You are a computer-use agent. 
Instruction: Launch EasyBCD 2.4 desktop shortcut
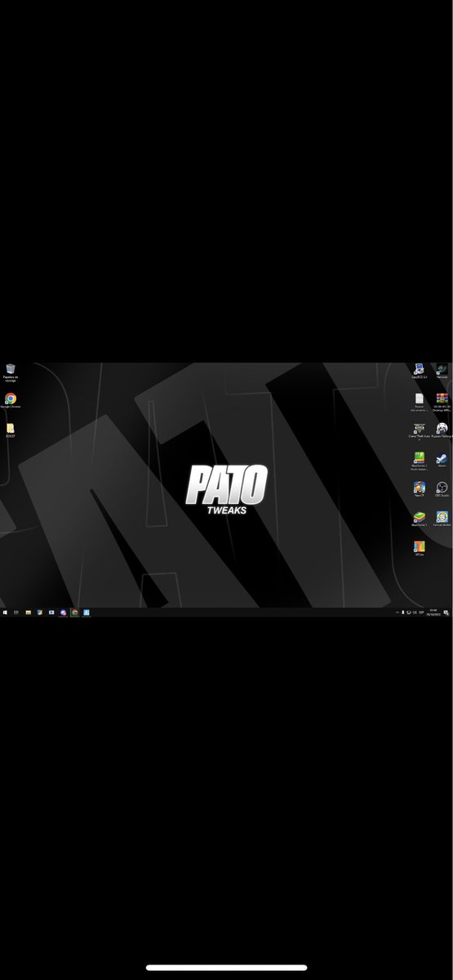[420, 370]
